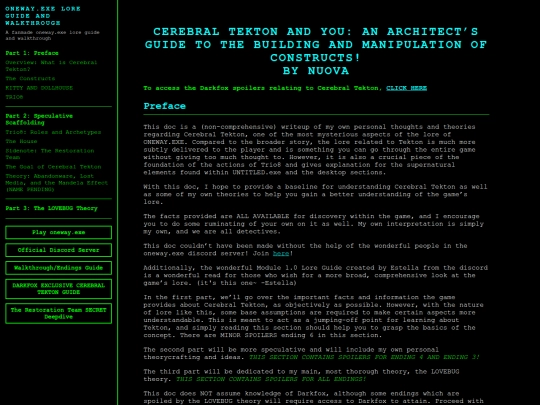The image size is (540, 405).
Task: Open The Restoration Team SECRET Deepdive
Action: [x=59, y=313]
